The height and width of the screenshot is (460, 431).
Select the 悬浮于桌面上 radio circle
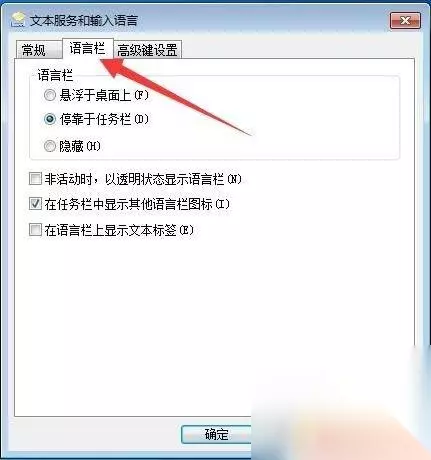50,95
